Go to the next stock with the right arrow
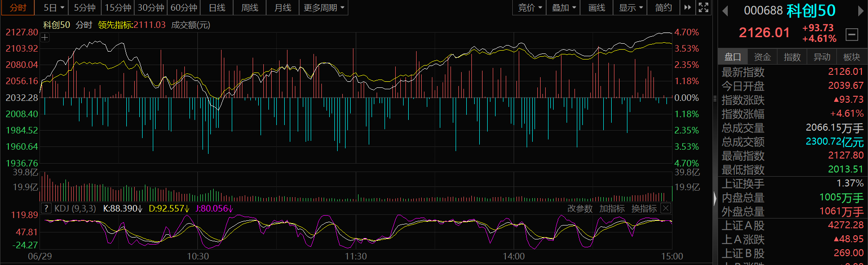This screenshot has height=265, width=868. coord(861,10)
